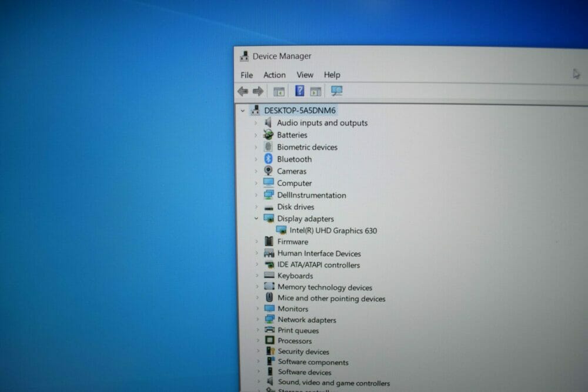Open Help via the blue question-mark toolbar icon
Viewport: 588px width, 392px height.
(x=300, y=91)
